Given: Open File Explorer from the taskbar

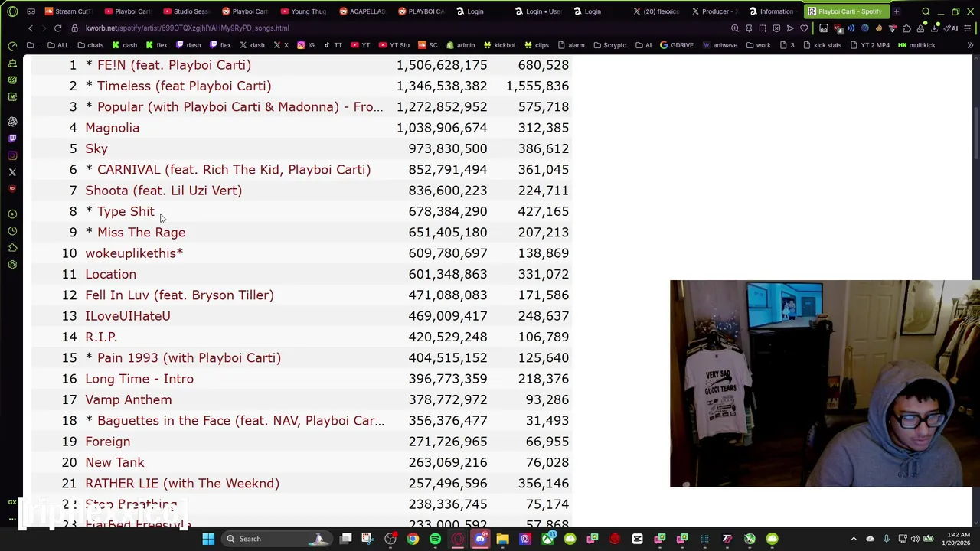Looking at the screenshot, I should 502,539.
